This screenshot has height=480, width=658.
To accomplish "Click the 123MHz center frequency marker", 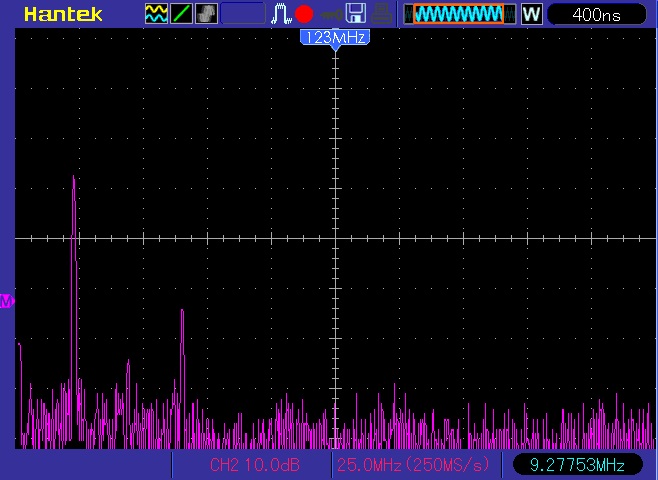I will coord(335,38).
